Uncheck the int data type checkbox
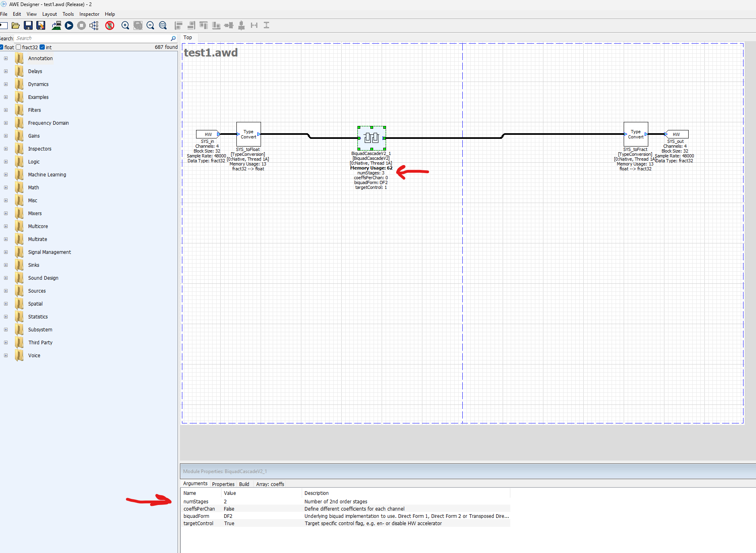756x553 pixels. click(42, 47)
